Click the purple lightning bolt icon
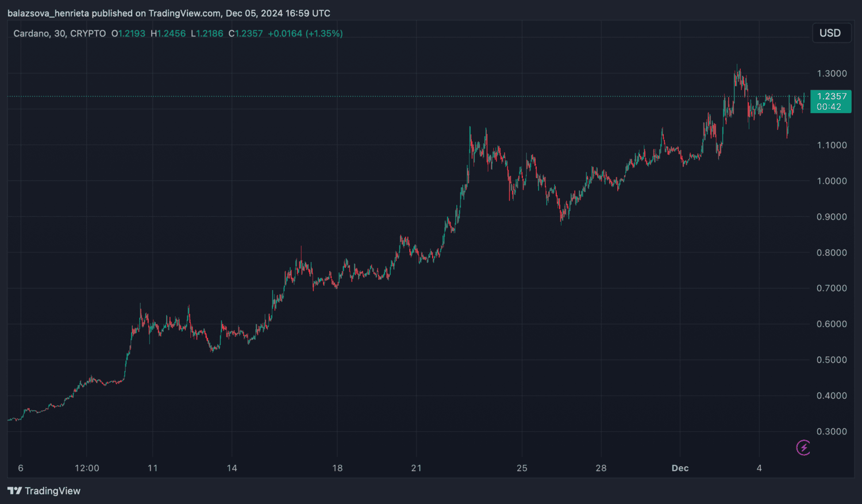This screenshot has height=504, width=862. tap(803, 448)
